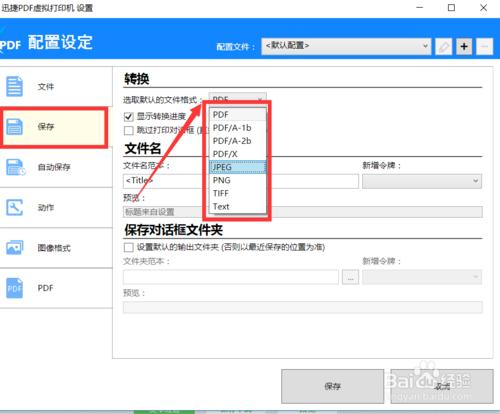Click the 动作 wrench icon
Image resolution: width=500 pixels, height=414 pixels.
[x=14, y=207]
